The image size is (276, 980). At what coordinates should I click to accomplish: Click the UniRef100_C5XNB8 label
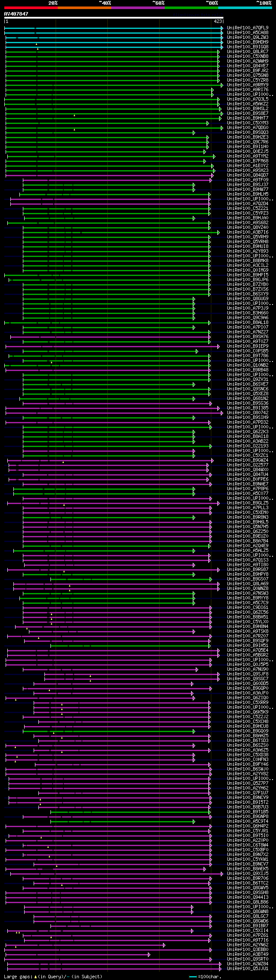[x=248, y=56]
